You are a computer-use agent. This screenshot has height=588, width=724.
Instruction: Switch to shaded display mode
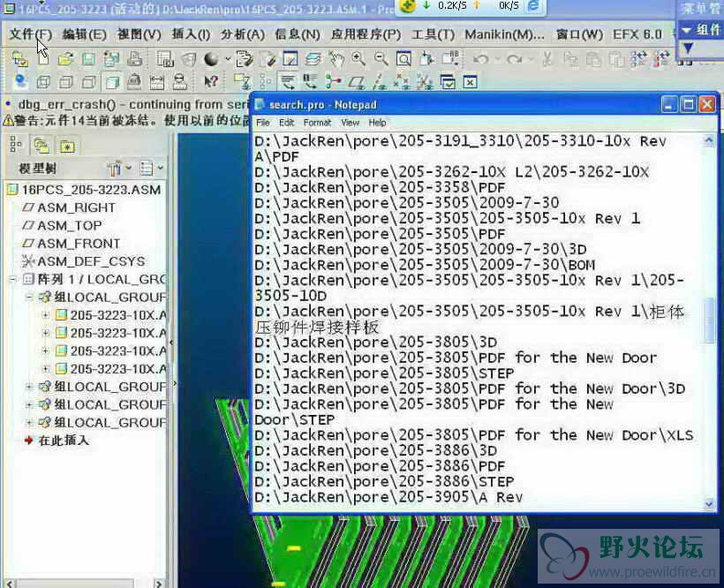112,82
